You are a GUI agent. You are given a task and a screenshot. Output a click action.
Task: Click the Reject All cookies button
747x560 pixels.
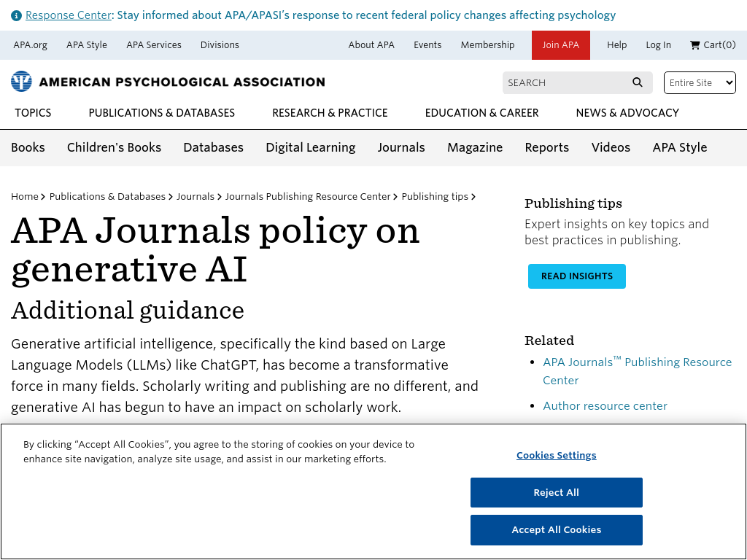(x=557, y=492)
